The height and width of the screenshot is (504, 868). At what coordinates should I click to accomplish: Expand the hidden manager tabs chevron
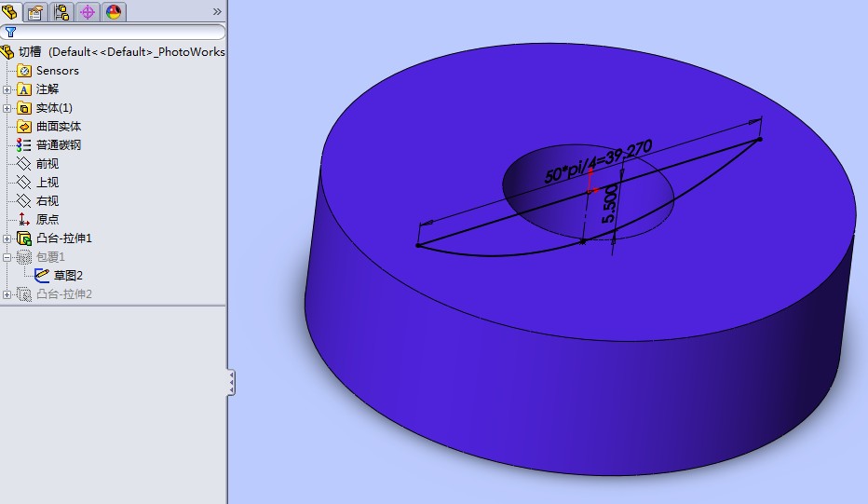click(217, 11)
